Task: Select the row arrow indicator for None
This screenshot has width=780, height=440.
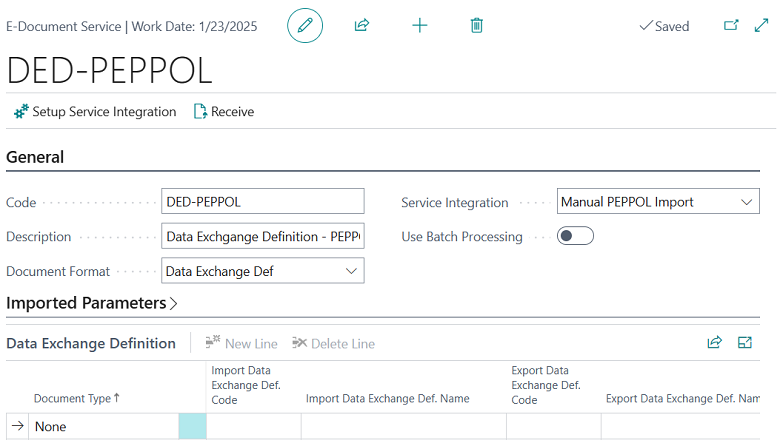Action: pos(17,426)
